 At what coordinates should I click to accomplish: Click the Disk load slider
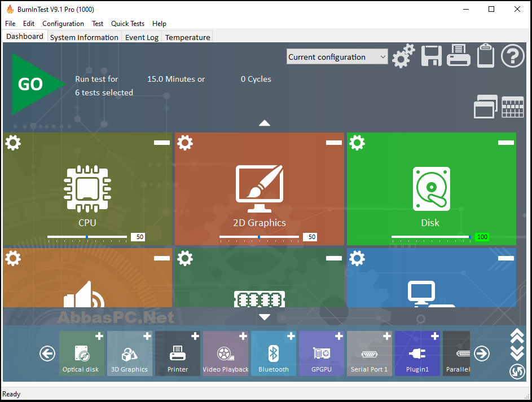(431, 237)
